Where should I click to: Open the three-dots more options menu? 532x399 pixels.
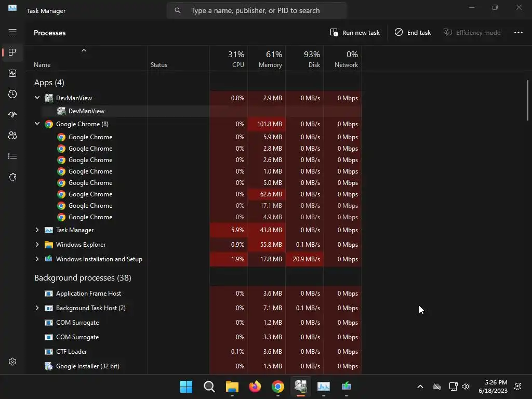click(x=518, y=33)
